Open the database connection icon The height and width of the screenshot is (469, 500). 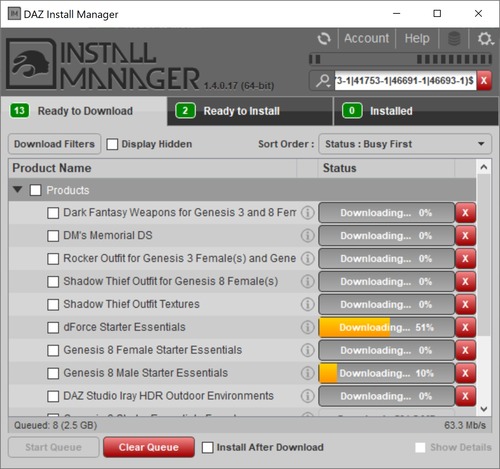coord(454,39)
